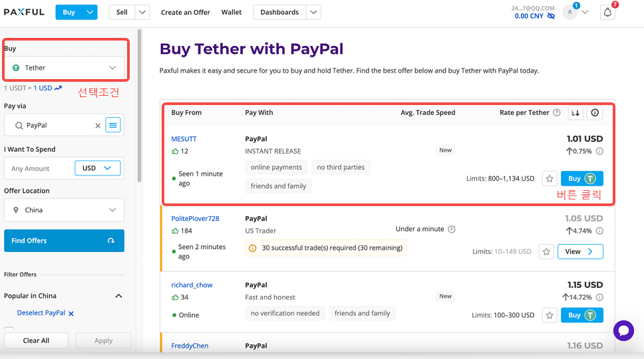Open the USD currency dropdown

pos(97,168)
